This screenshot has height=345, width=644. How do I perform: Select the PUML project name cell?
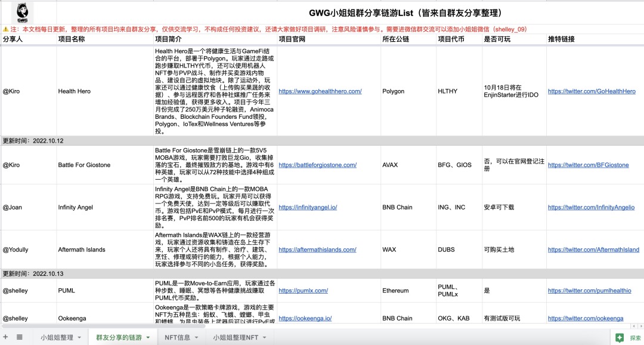click(x=105, y=291)
